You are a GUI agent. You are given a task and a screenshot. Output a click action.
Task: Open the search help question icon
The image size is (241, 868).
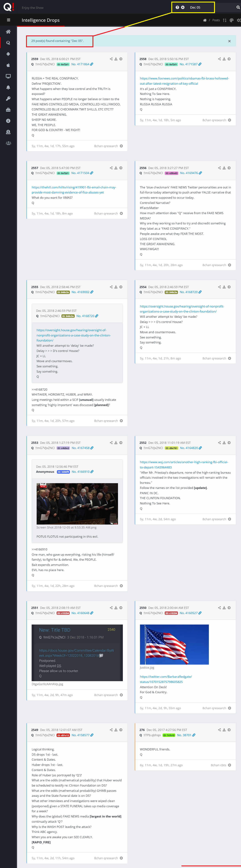(177, 7)
